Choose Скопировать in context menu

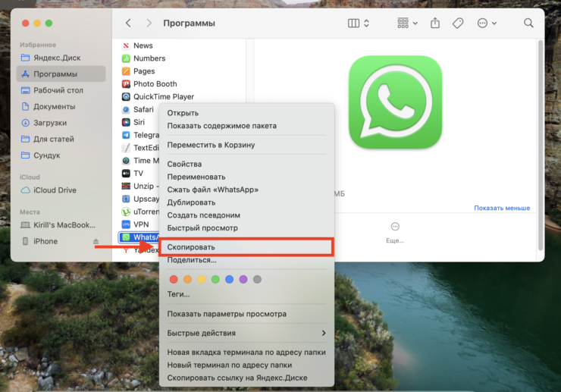(246, 247)
